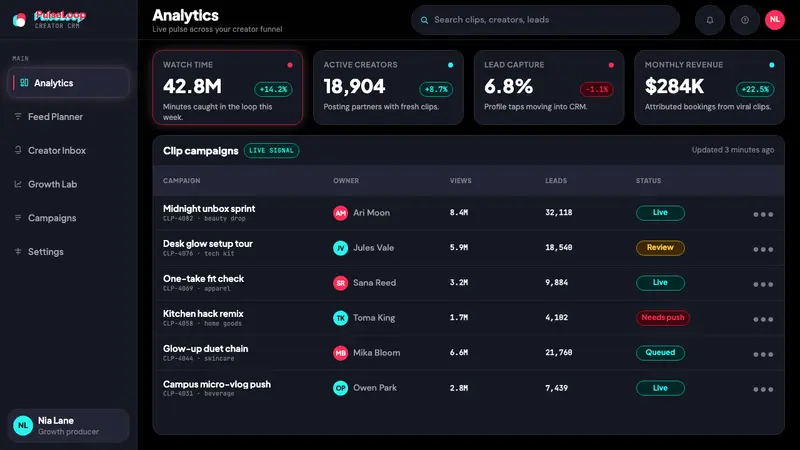800x450 pixels.
Task: Open row menu for Glow-up duet chain
Action: (763, 354)
